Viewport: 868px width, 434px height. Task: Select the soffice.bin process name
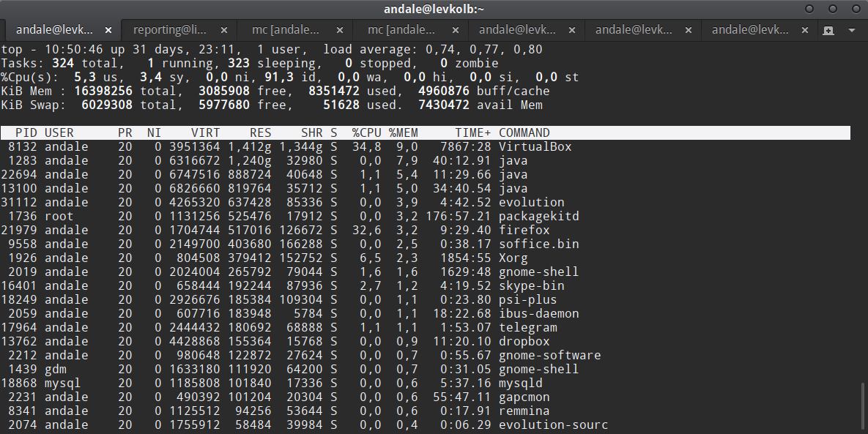click(538, 244)
